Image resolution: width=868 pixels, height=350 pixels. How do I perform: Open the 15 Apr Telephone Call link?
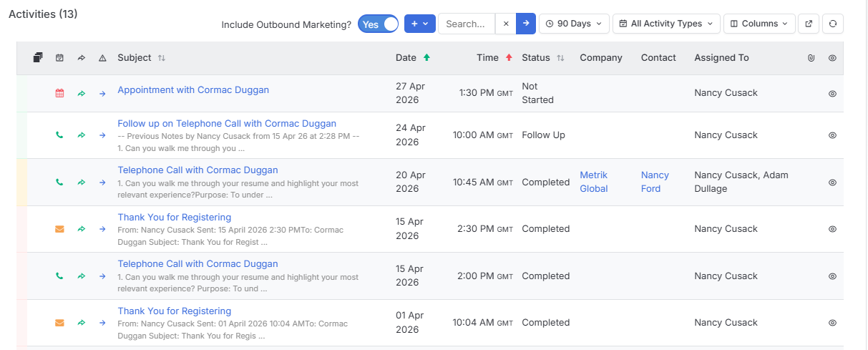[x=198, y=264]
